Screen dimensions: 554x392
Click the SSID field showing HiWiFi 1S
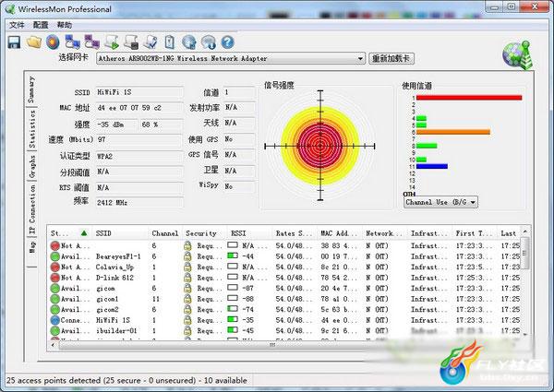click(x=138, y=92)
